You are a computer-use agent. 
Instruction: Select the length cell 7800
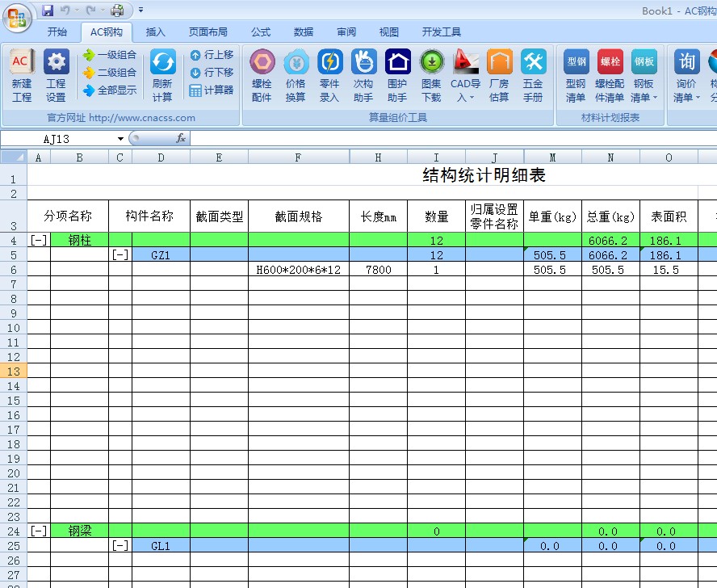378,270
